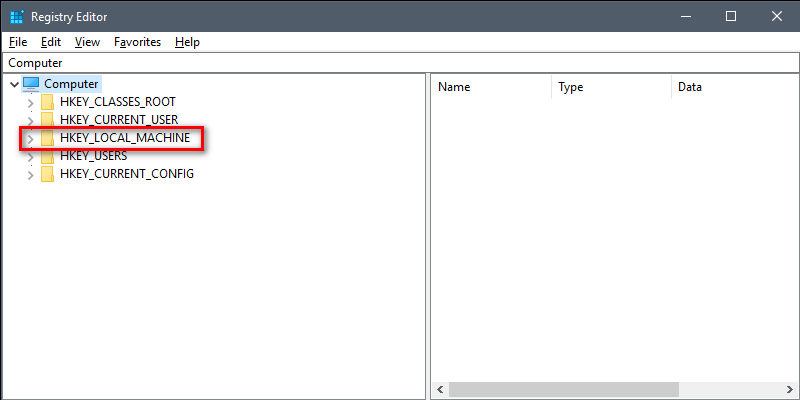Select the HKEY_CLASSES_ROOT text label
Viewport: 800px width, 400px height.
(118, 102)
